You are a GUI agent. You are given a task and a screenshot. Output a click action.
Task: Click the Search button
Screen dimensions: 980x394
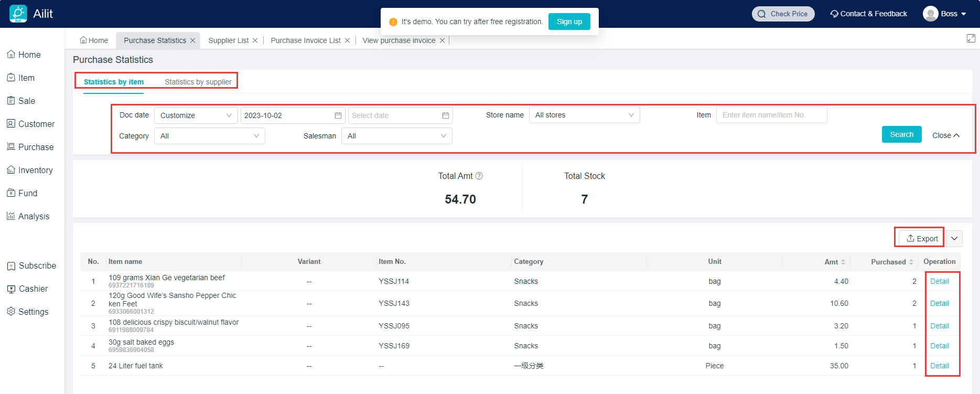(901, 134)
